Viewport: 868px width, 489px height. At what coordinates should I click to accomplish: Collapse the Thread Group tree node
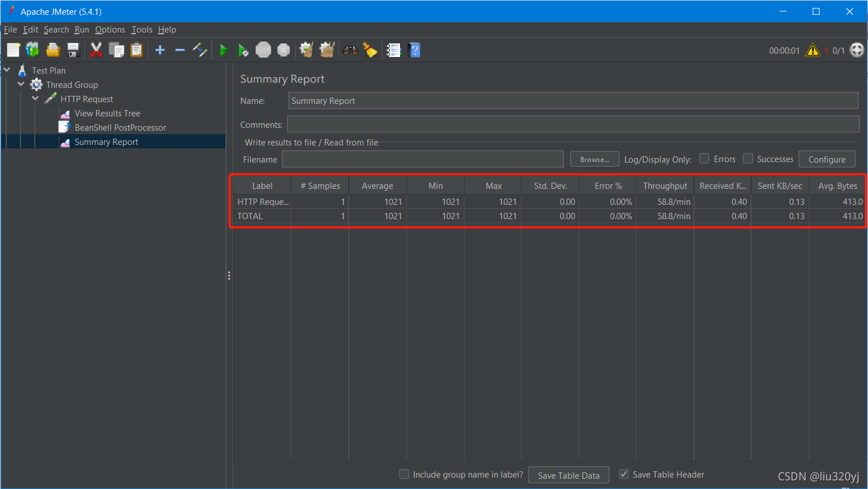tap(21, 84)
